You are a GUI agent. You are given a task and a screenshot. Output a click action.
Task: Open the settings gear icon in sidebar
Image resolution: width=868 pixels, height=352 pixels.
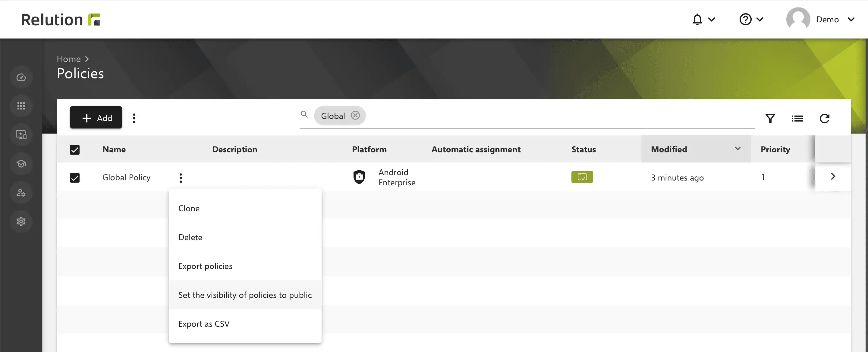21,221
